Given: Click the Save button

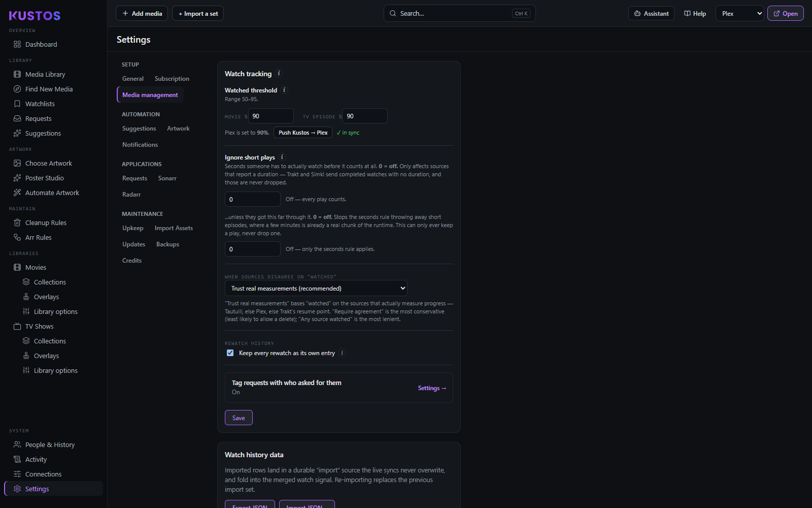Looking at the screenshot, I should coord(239,418).
